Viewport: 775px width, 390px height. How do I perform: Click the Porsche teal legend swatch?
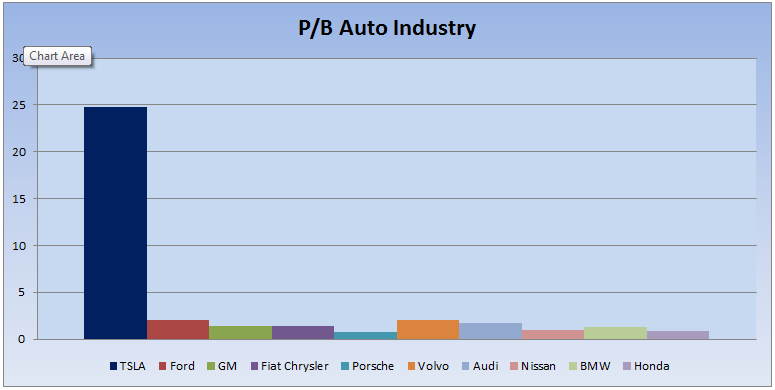[345, 366]
